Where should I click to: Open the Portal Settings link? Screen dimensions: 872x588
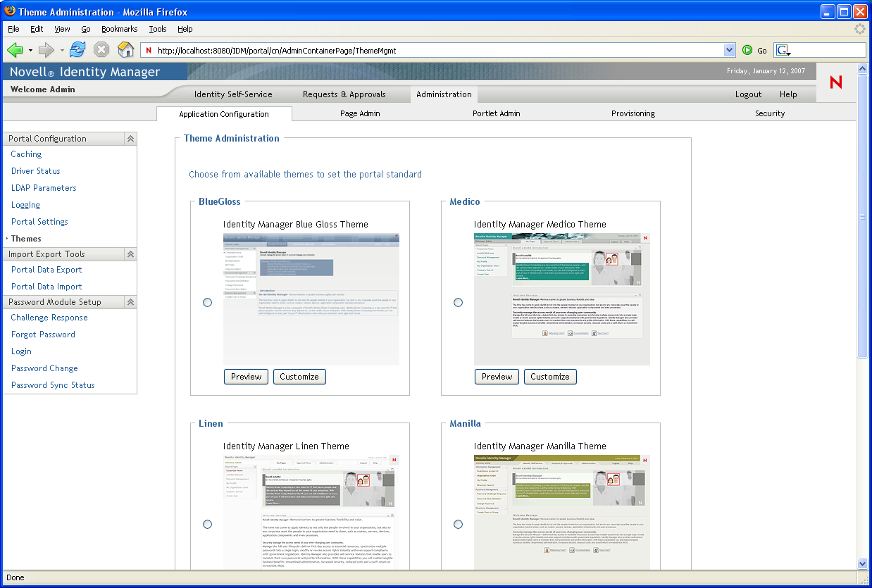click(39, 222)
